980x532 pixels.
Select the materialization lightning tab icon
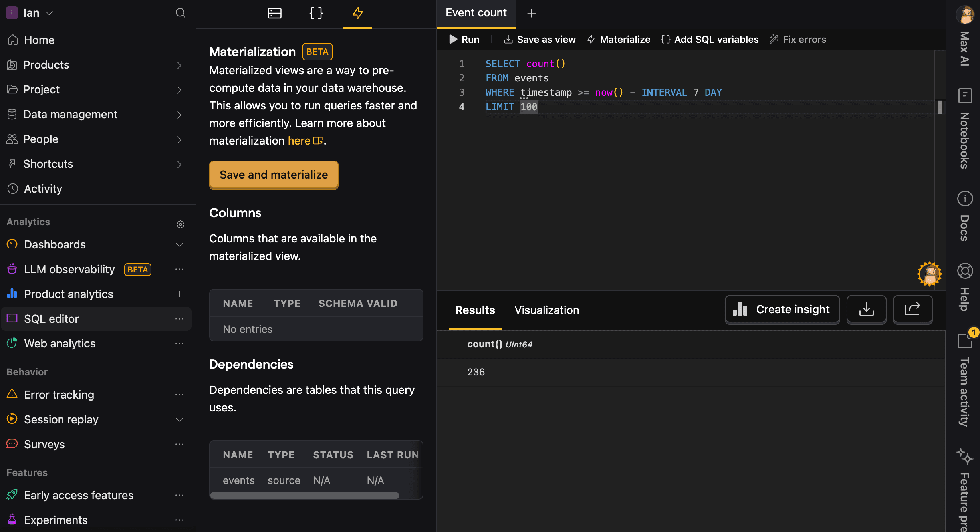click(x=358, y=13)
